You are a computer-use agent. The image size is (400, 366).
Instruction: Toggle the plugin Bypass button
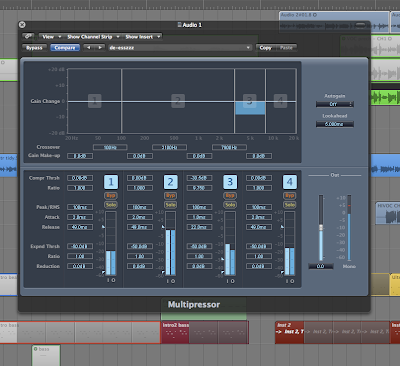coord(34,48)
